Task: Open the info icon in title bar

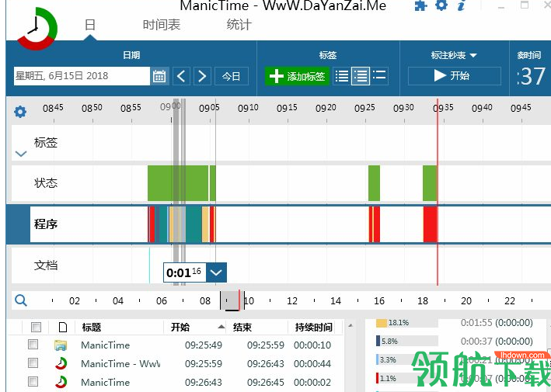Action: point(462,5)
